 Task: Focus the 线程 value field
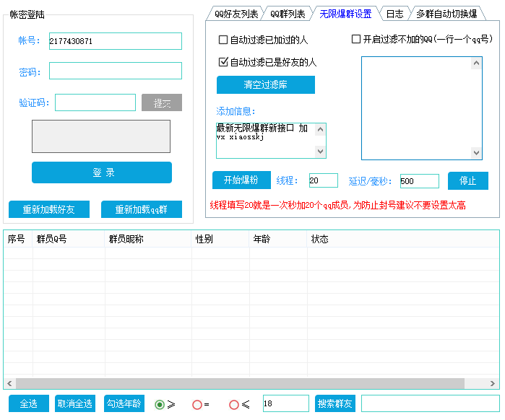324,180
